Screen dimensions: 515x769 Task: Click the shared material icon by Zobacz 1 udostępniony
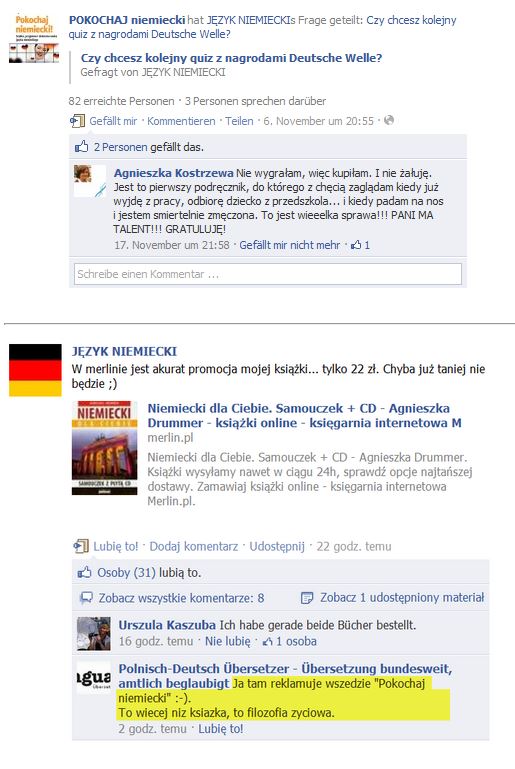point(307,597)
